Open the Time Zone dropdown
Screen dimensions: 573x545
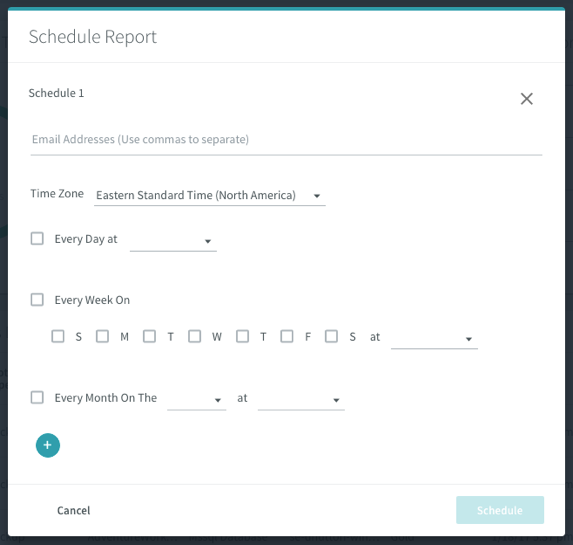click(x=210, y=196)
